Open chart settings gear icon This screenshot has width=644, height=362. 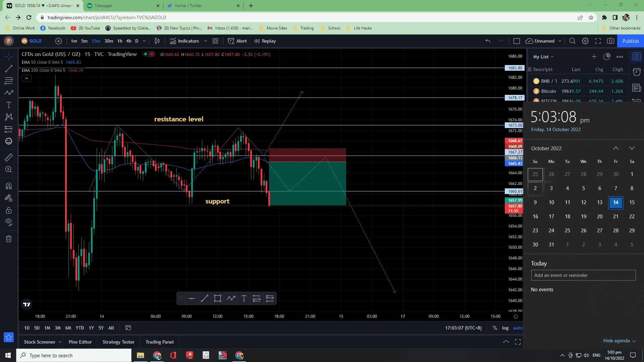(x=585, y=41)
